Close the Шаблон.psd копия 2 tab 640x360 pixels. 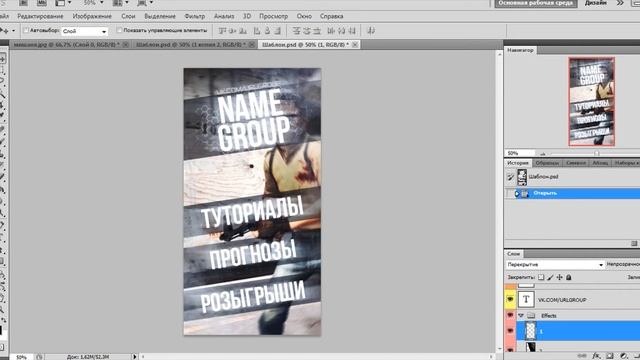click(252, 44)
